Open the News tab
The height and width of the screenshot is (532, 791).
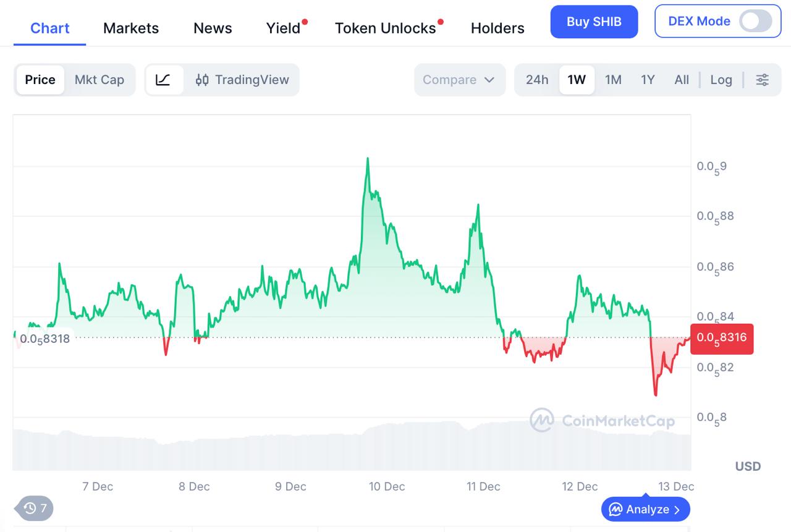click(x=213, y=28)
